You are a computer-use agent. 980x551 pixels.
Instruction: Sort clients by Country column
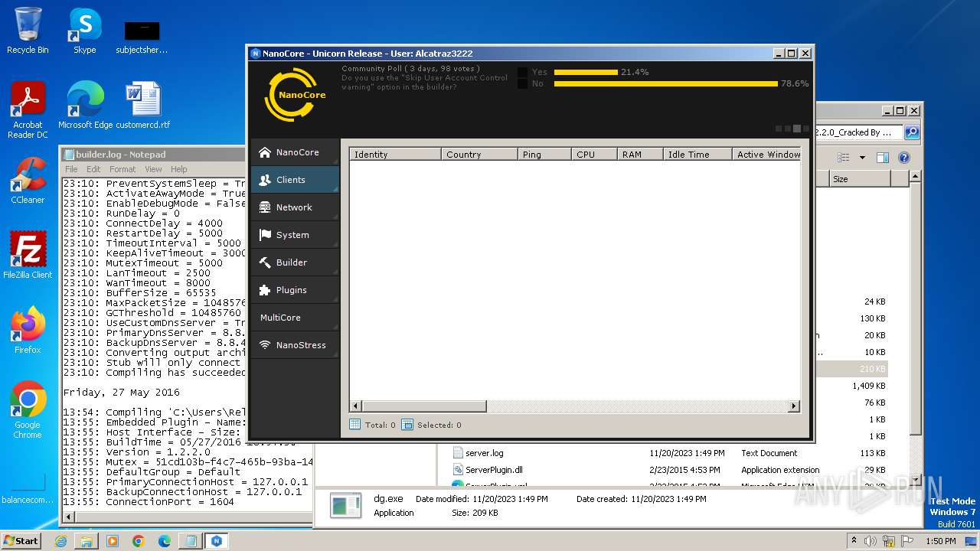480,155
